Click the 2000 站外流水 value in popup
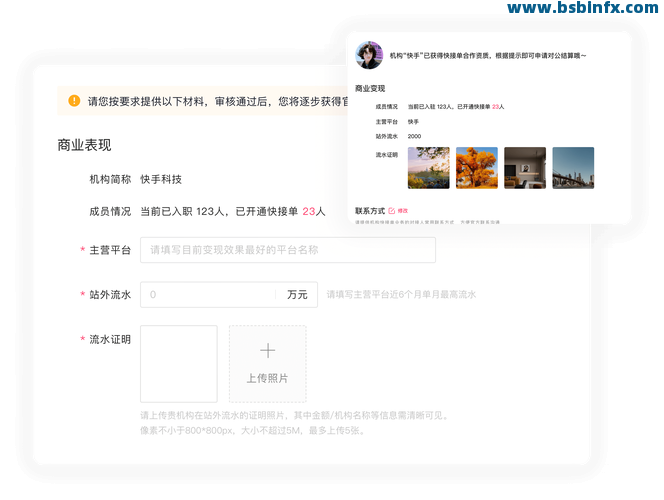The height and width of the screenshot is (500, 664). 414,136
